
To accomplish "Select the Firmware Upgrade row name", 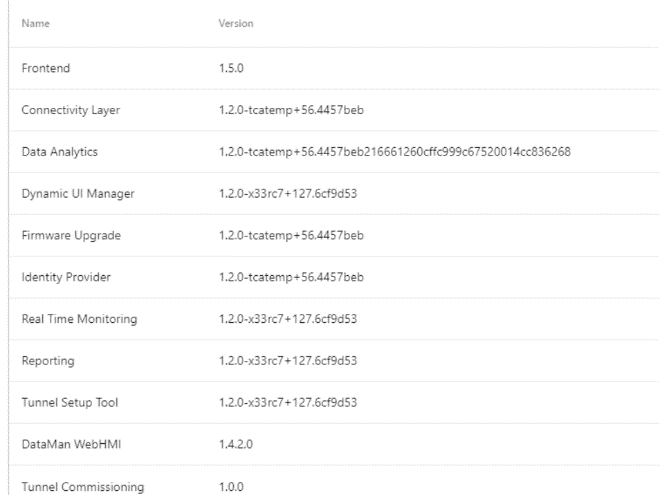I will [69, 235].
